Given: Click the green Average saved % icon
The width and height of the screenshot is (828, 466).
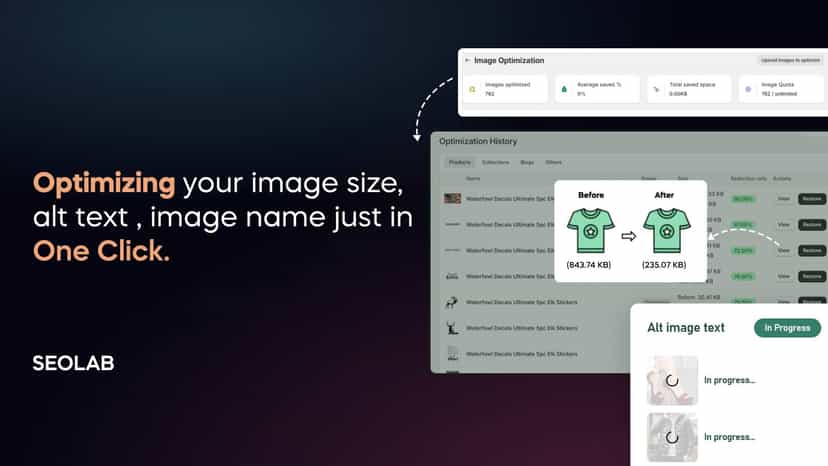Looking at the screenshot, I should [564, 89].
